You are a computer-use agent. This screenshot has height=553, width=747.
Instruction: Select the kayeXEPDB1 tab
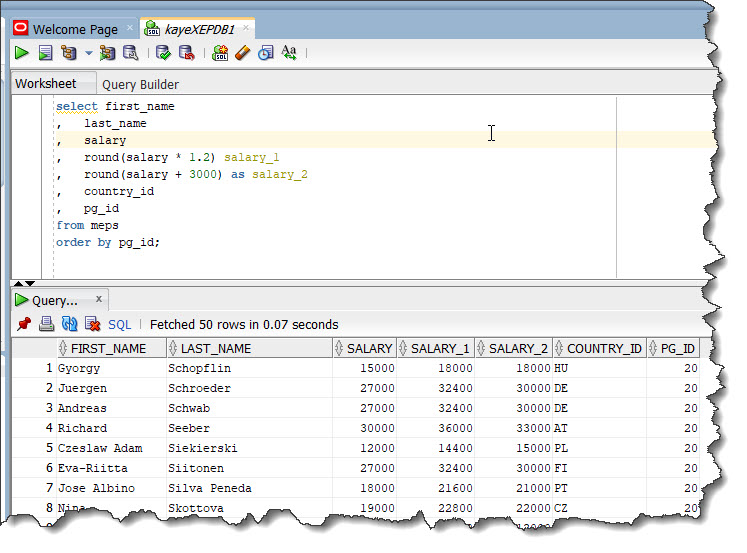(x=200, y=30)
